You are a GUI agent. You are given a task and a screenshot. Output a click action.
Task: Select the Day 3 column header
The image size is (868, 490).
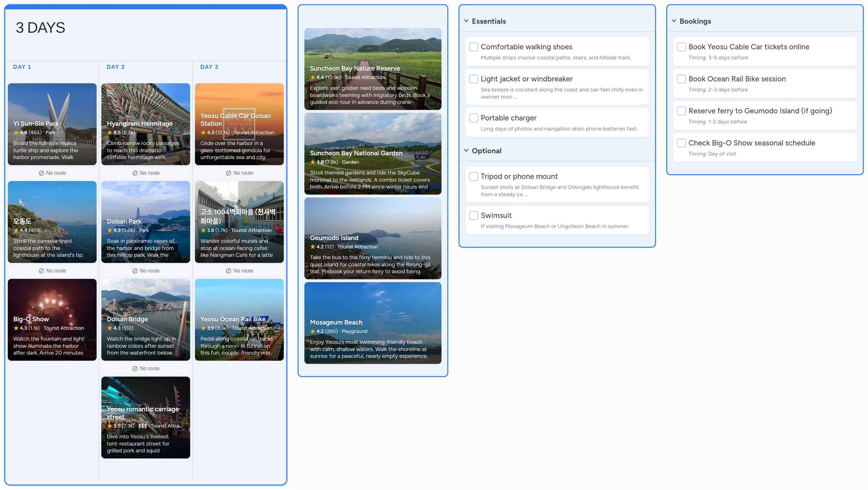coord(209,67)
